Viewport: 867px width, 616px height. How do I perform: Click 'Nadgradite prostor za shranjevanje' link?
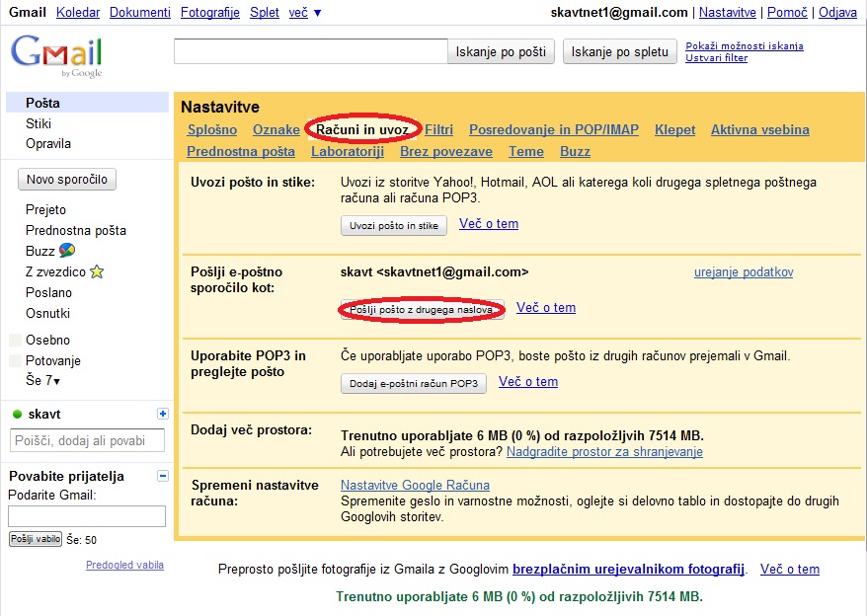(x=604, y=452)
